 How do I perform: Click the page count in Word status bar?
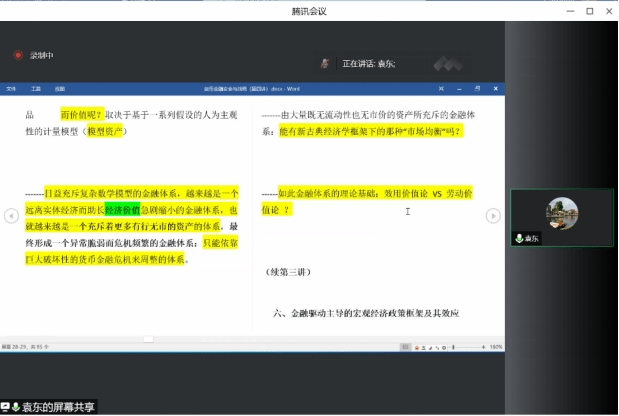pyautogui.click(x=20, y=346)
